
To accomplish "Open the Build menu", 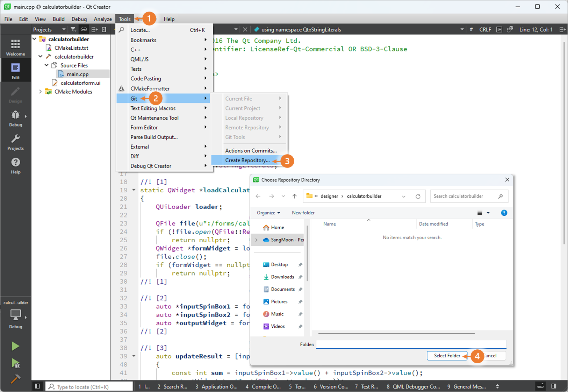I will click(x=58, y=19).
